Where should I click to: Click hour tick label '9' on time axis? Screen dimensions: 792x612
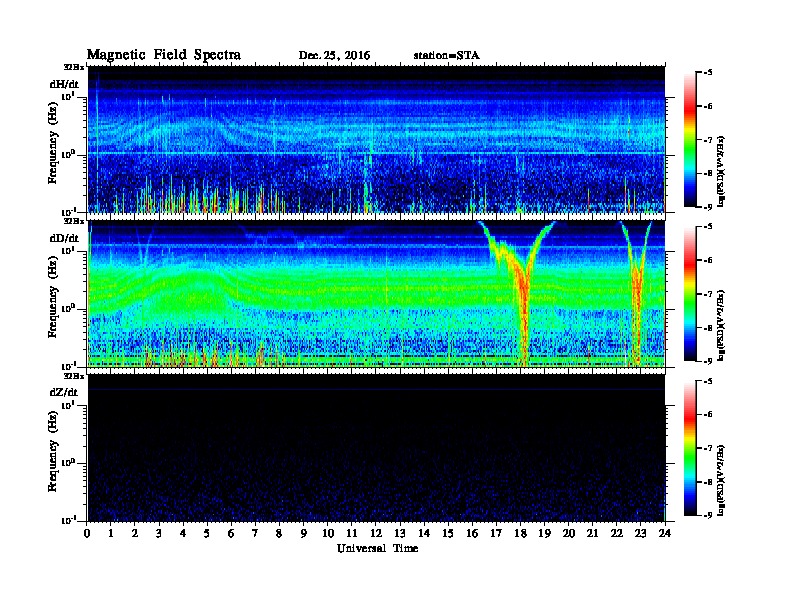[304, 534]
